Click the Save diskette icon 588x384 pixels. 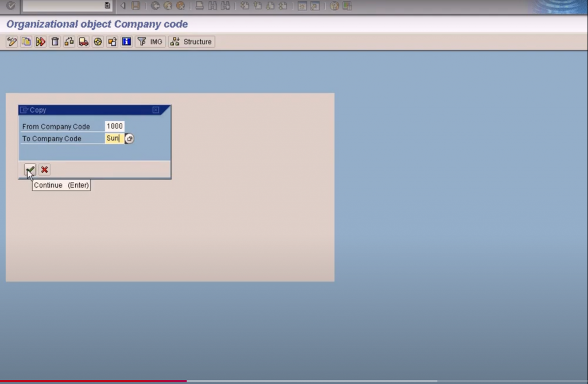(136, 6)
